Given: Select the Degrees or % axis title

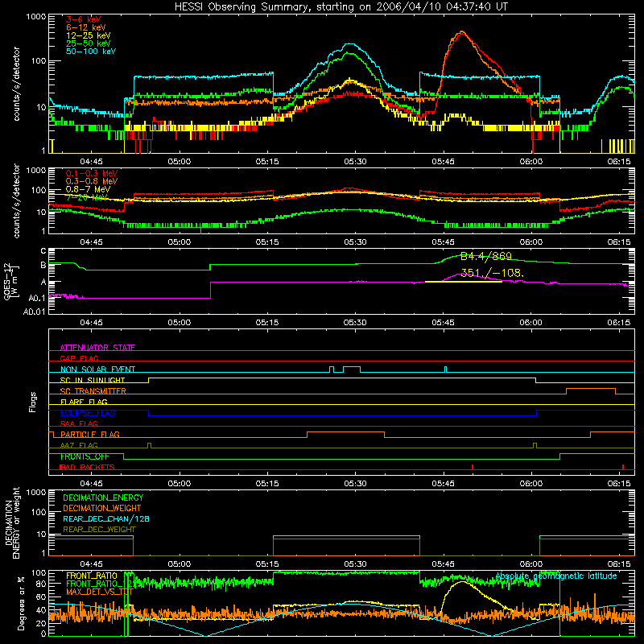Looking at the screenshot, I should [22, 603].
